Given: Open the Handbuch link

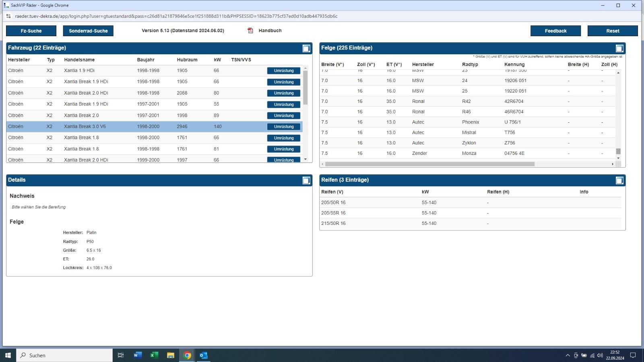Looking at the screenshot, I should click(x=270, y=31).
